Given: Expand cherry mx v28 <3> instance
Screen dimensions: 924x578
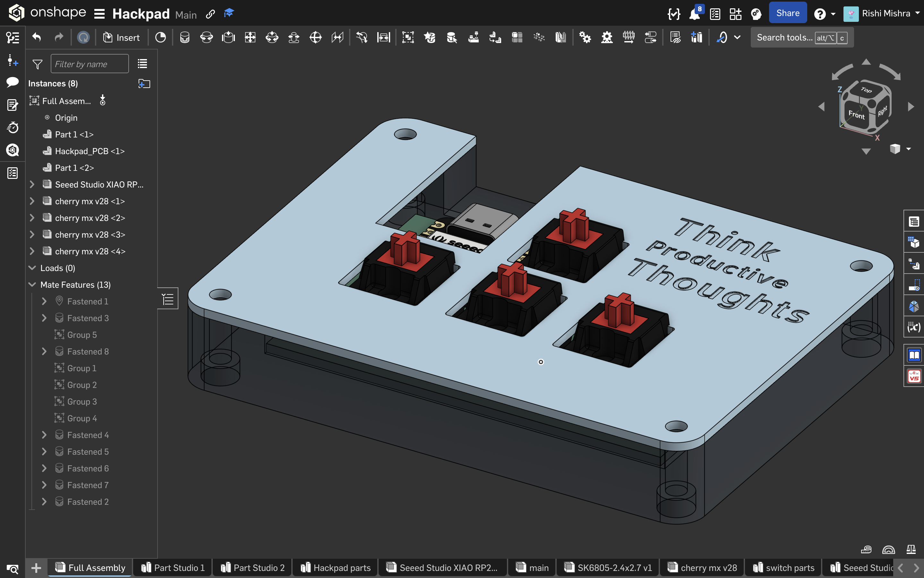Looking at the screenshot, I should 32,234.
